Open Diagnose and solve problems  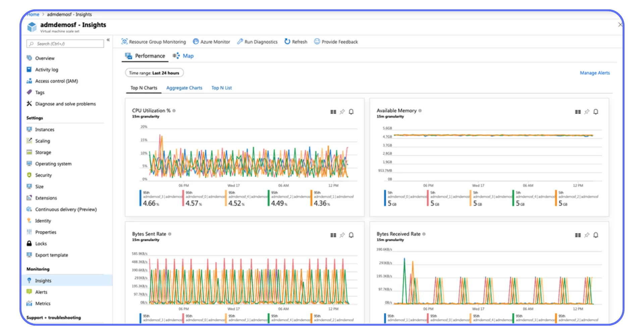coord(65,104)
